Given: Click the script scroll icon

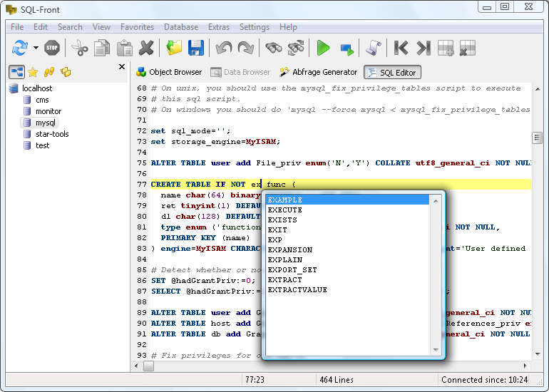Looking at the screenshot, I should pos(374,48).
